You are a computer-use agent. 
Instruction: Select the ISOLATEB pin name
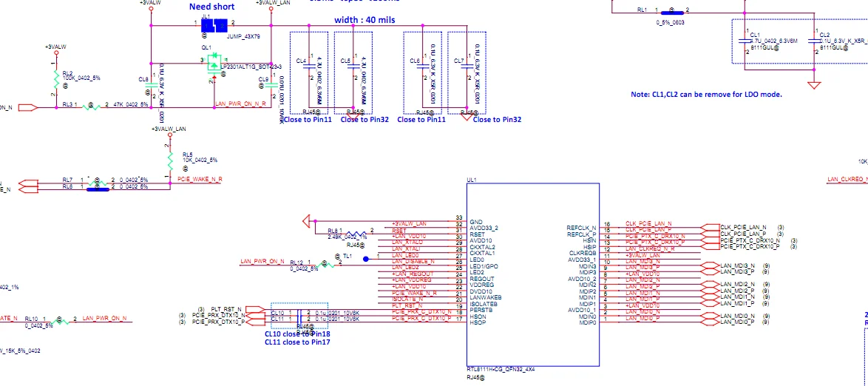tap(483, 304)
